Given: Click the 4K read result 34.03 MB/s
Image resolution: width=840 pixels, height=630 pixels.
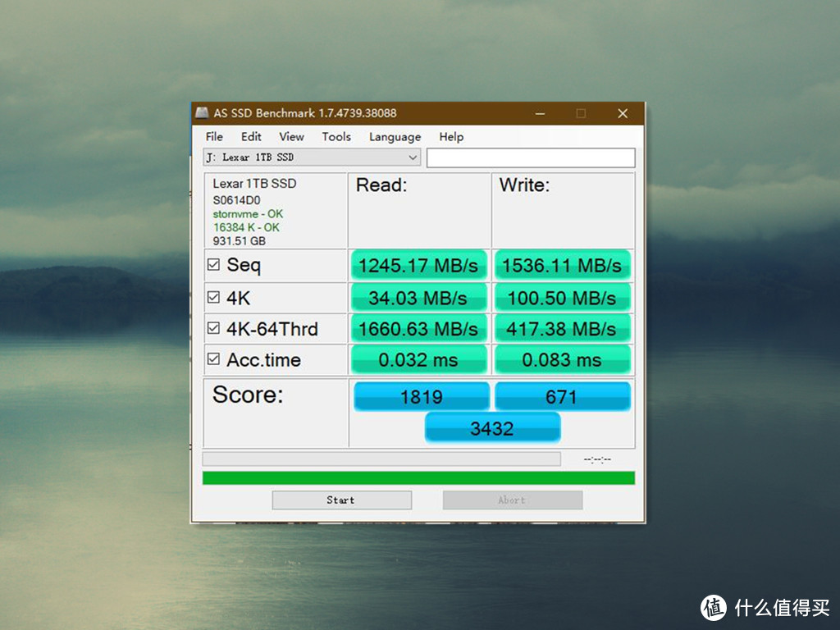Looking at the screenshot, I should click(418, 298).
